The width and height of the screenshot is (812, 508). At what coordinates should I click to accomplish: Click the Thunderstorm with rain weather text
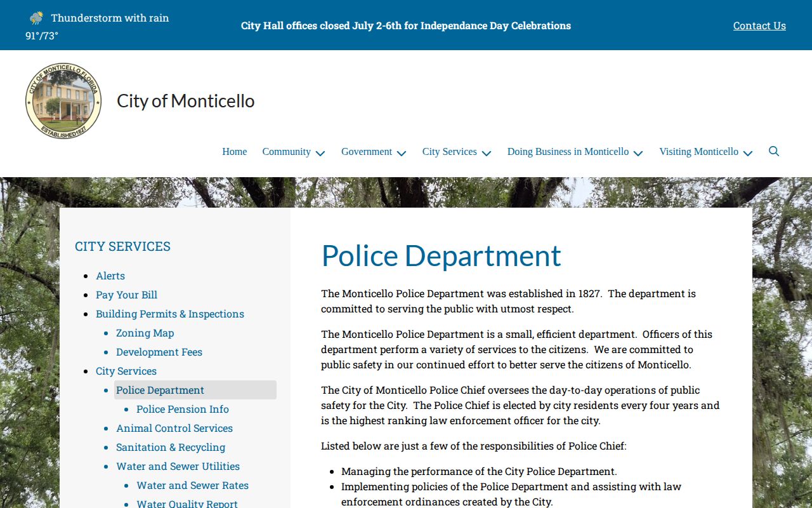(x=110, y=18)
